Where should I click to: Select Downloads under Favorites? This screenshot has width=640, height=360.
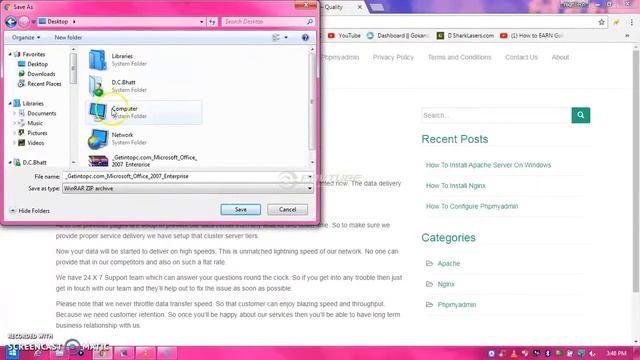[37, 74]
